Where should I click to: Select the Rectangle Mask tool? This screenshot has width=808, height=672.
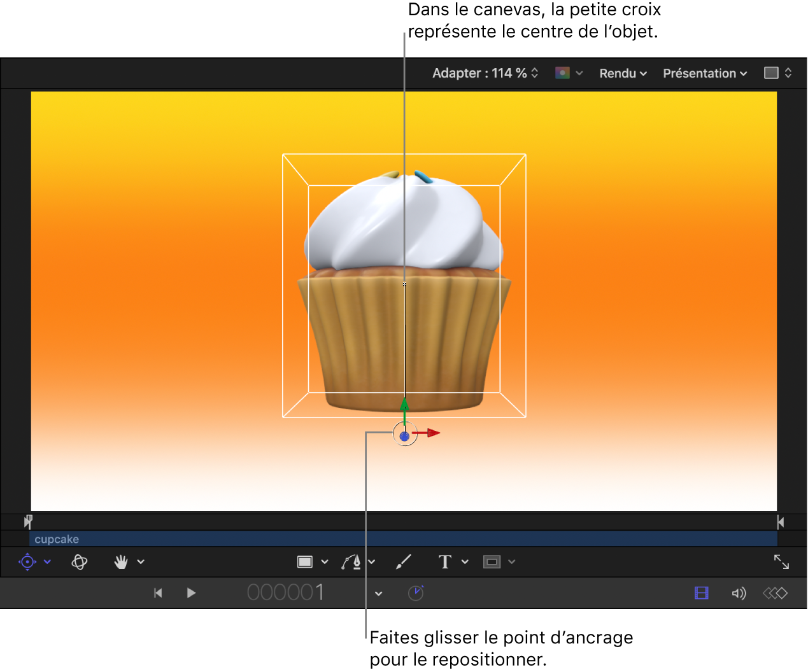tap(492, 561)
